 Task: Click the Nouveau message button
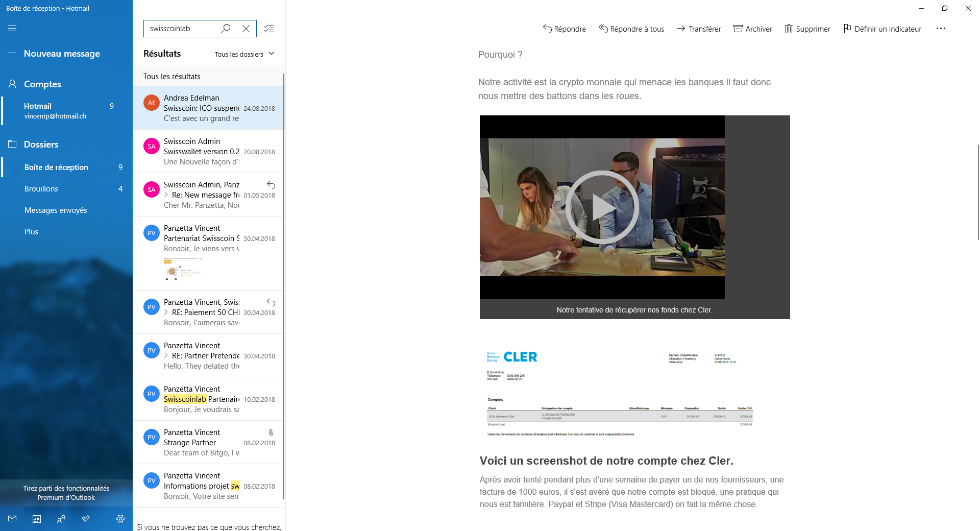coord(62,54)
